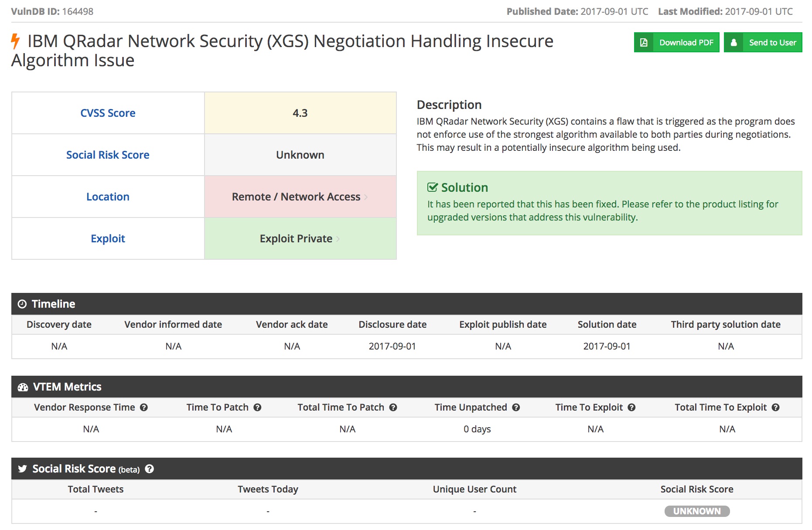
Task: Click the PDF file icon on Download button
Action: [x=644, y=43]
